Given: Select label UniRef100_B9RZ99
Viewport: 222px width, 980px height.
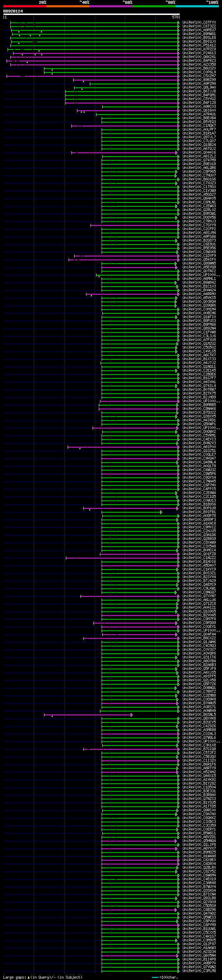Looking at the screenshot, I should click(199, 80).
